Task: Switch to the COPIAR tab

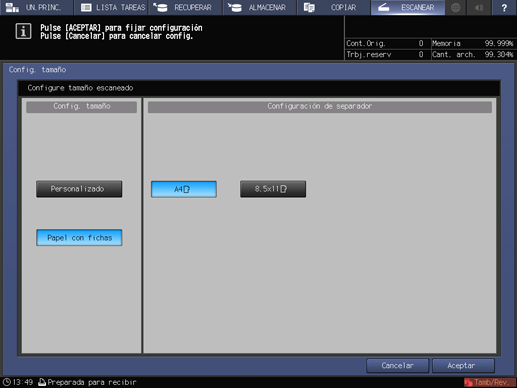Action: [334, 7]
